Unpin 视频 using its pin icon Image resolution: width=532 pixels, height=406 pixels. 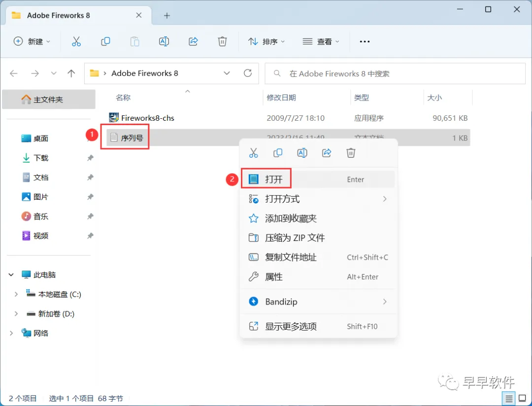[90, 236]
